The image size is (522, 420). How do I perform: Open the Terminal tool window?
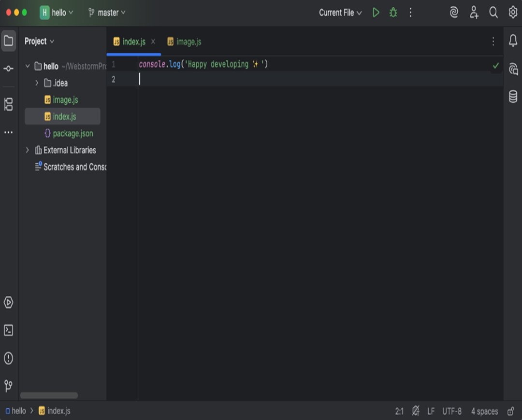[x=9, y=330]
